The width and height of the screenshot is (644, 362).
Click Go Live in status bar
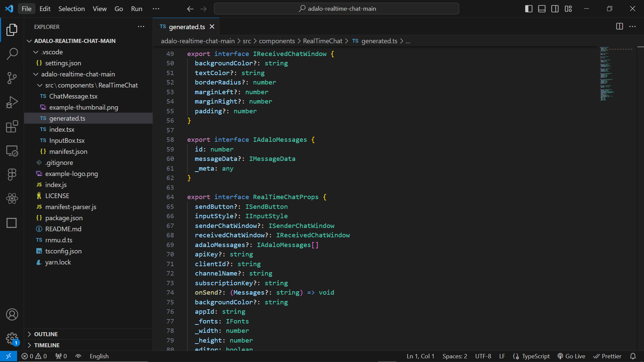(x=571, y=356)
